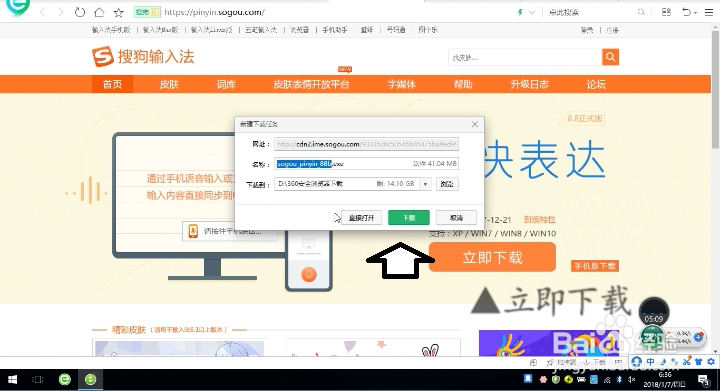Open the download location dropdown arrow
This screenshot has height=391, width=720.
[426, 184]
